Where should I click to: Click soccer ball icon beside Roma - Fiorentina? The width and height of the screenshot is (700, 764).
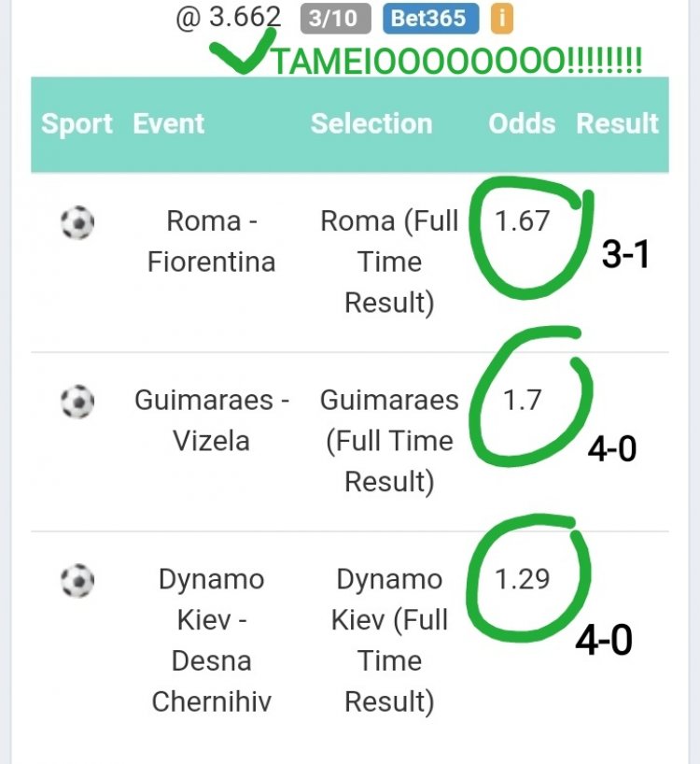pyautogui.click(x=77, y=222)
